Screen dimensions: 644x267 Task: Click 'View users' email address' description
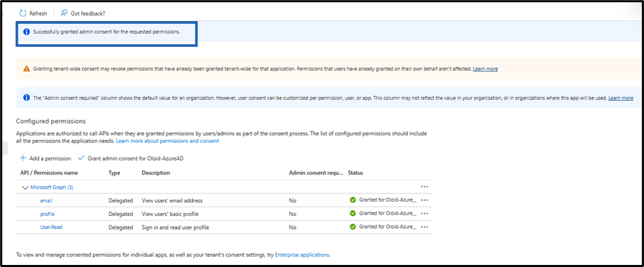(172, 201)
